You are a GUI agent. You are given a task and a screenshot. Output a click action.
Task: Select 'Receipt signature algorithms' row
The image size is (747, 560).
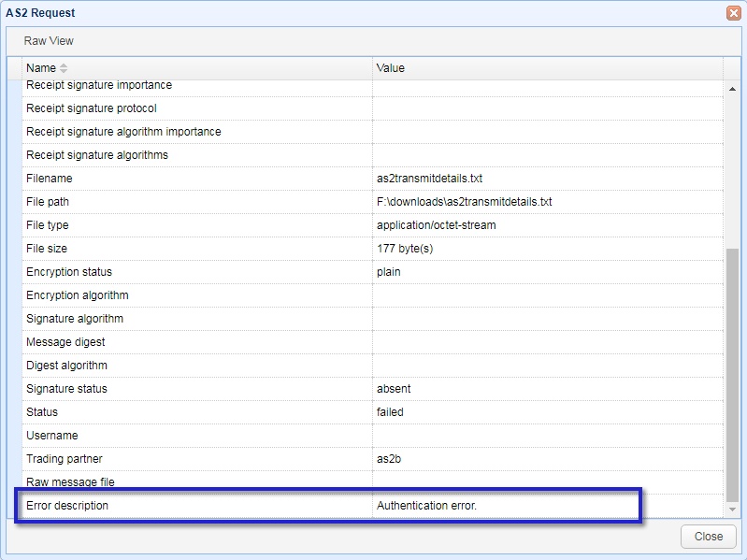(372, 155)
